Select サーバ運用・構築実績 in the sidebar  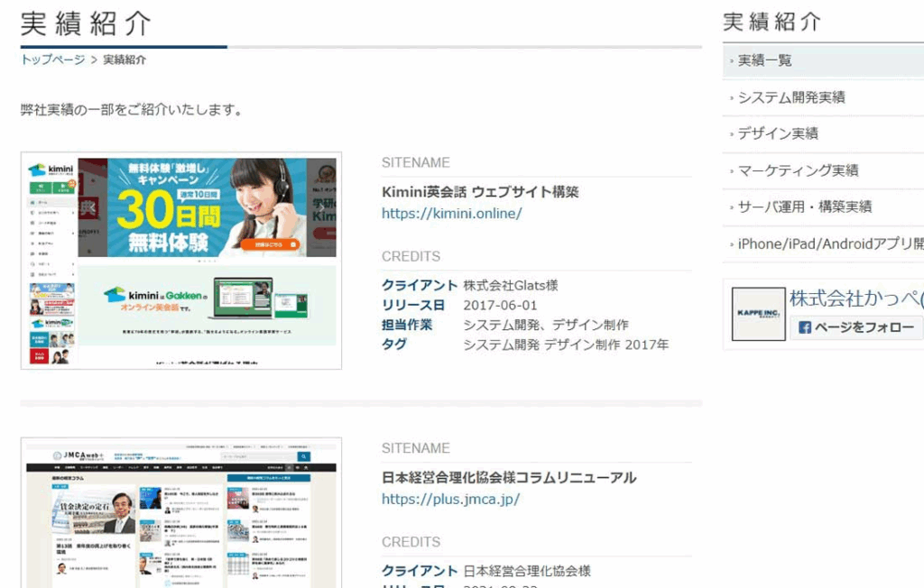pyautogui.click(x=805, y=207)
